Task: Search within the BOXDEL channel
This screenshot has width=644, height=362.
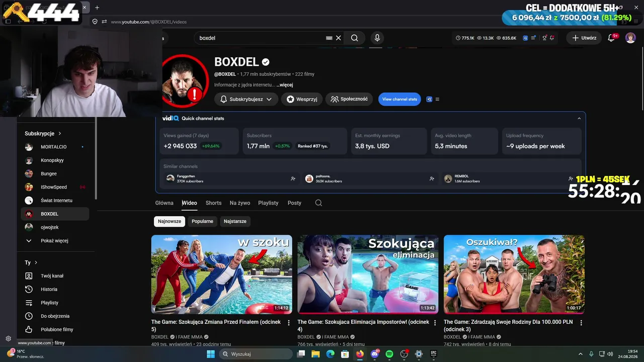Action: click(x=318, y=203)
